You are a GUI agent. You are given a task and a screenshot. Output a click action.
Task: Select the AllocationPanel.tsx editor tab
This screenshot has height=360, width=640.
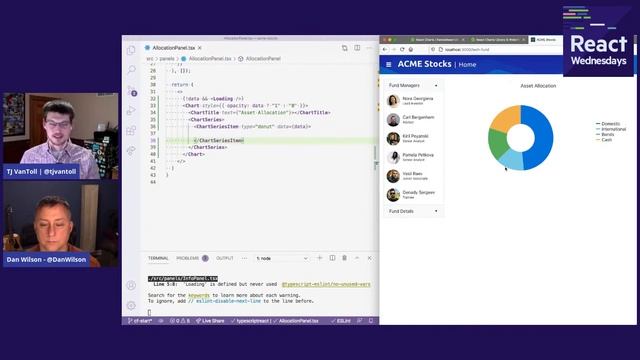point(174,48)
